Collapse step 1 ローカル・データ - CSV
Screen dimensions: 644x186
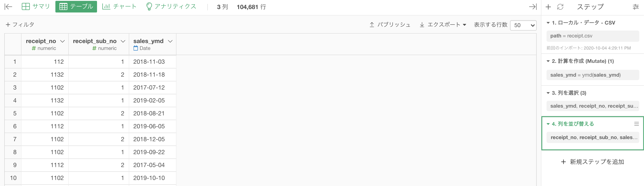coord(548,23)
